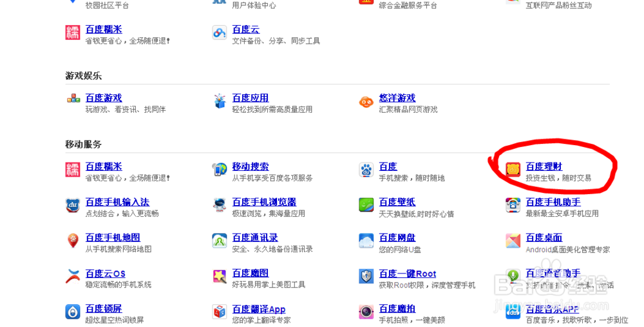
Task: Click the 百度壁纸 green icon
Action: tap(366, 205)
